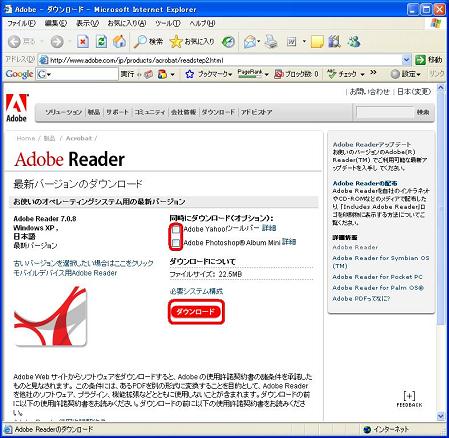
Task: Open the yellow Discuss note icon
Action: [x=317, y=42]
